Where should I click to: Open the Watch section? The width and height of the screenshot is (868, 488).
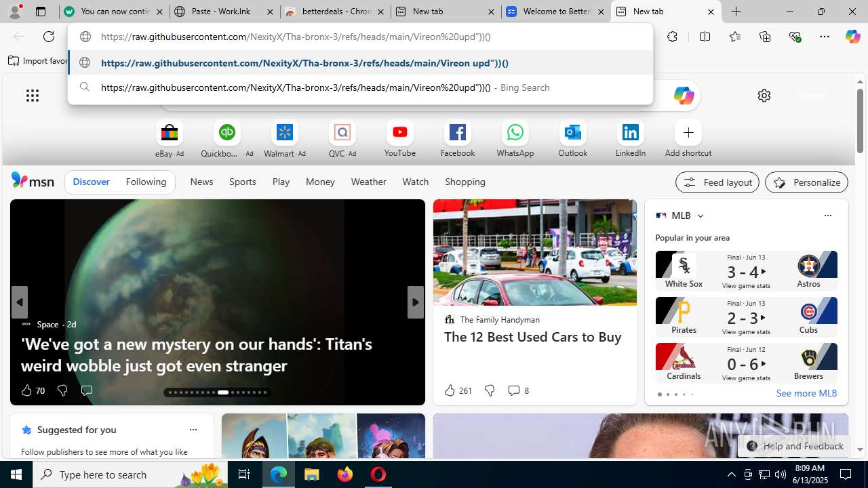[416, 182]
